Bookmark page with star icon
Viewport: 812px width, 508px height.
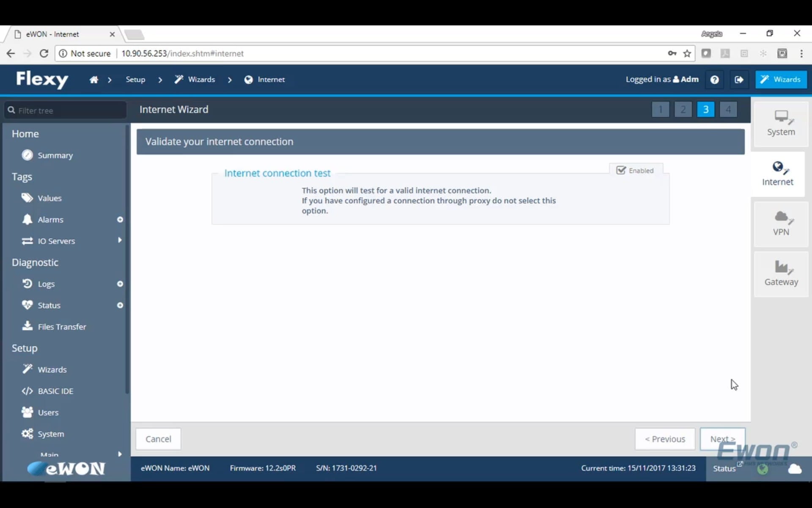click(x=687, y=53)
